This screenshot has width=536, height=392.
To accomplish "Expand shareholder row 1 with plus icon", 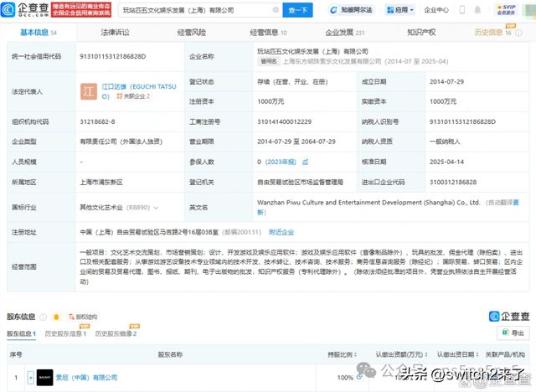I will pyautogui.click(x=30, y=378).
